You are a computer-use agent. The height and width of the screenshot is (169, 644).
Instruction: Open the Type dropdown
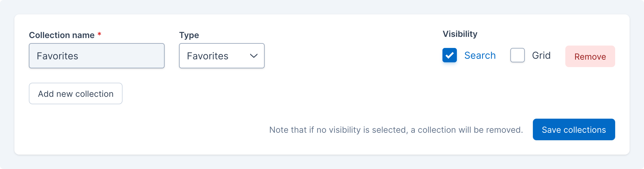221,56
